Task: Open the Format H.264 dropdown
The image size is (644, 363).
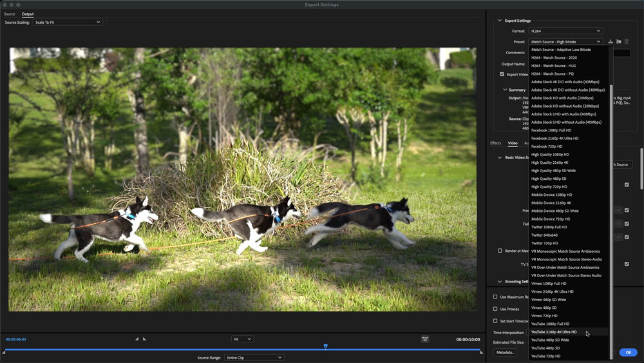Action: [565, 31]
